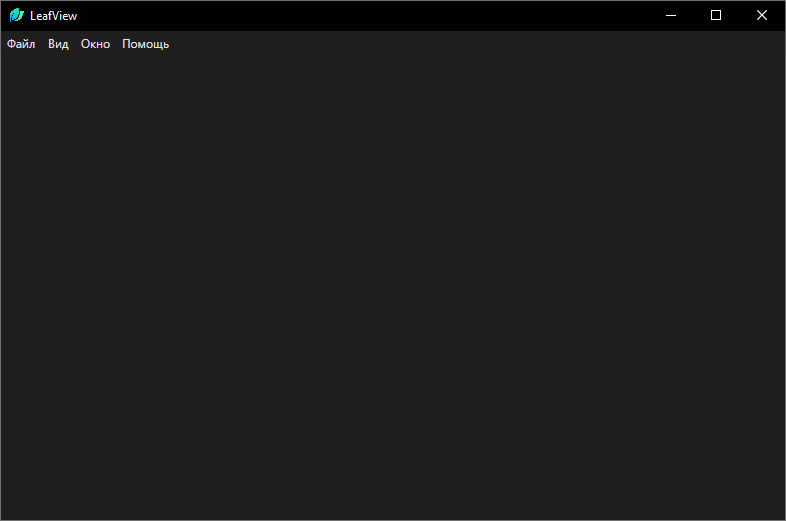
Task: Click empty menu bar space right of Помощь
Action: coord(450,44)
